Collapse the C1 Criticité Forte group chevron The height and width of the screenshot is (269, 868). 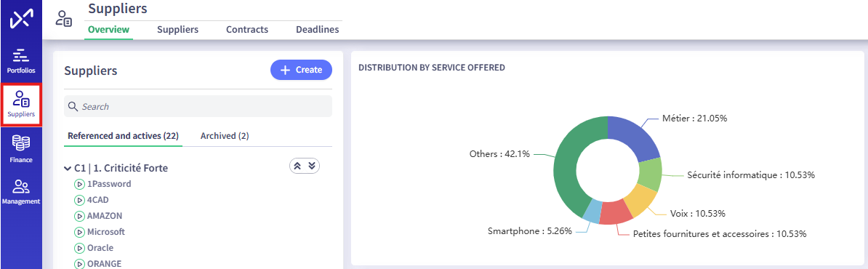(x=68, y=168)
